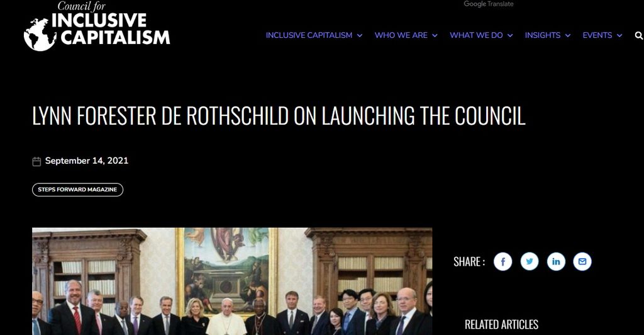Expand the Insights chevron arrow
This screenshot has height=335, width=644.
pyautogui.click(x=568, y=36)
